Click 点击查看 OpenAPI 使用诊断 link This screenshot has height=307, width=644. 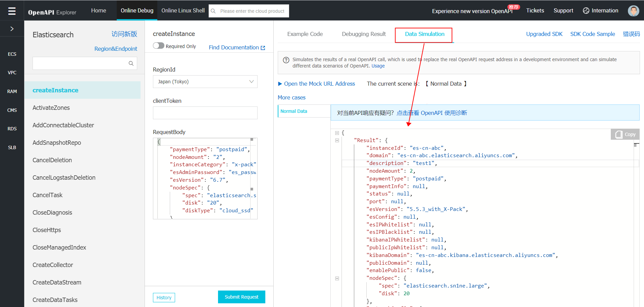tap(432, 113)
